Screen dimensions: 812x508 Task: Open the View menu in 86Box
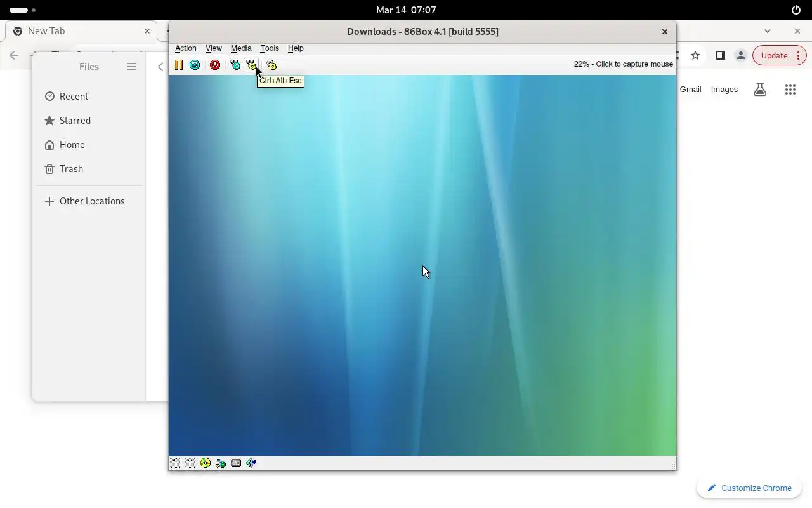(x=214, y=48)
